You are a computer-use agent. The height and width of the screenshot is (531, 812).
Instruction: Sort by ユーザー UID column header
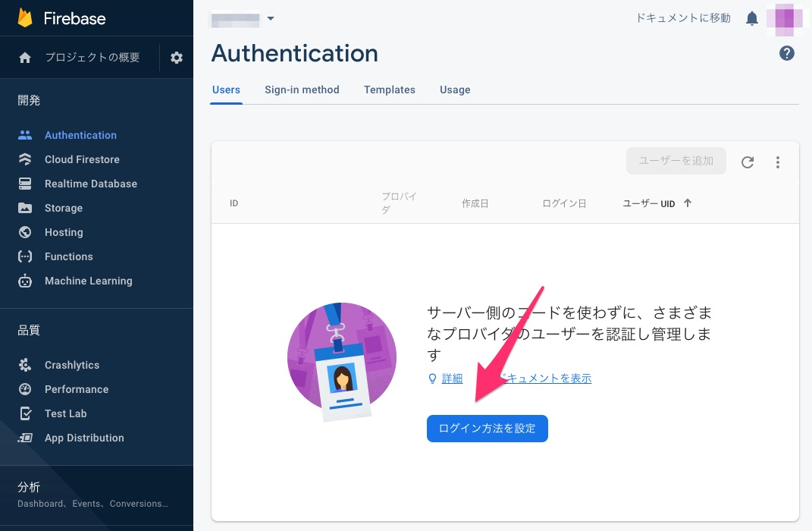649,203
